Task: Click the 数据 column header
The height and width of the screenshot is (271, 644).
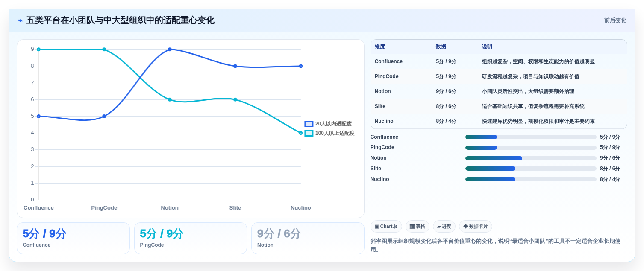Action: tap(441, 47)
